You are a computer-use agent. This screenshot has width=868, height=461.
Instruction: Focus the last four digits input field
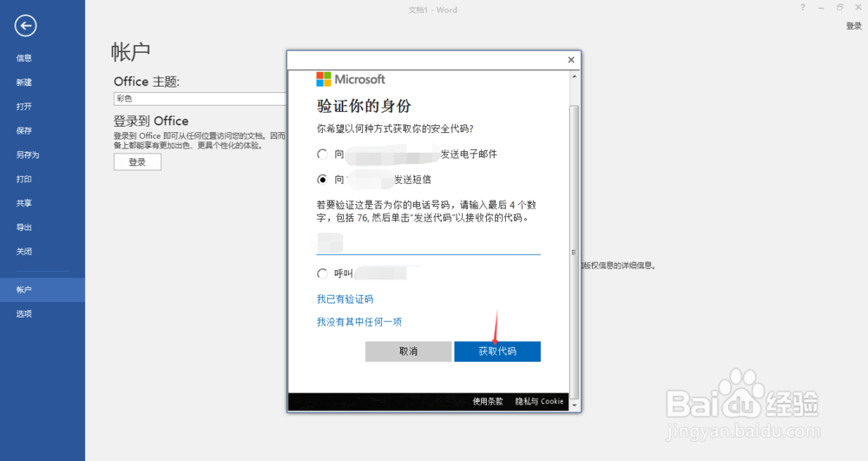pyautogui.click(x=429, y=243)
